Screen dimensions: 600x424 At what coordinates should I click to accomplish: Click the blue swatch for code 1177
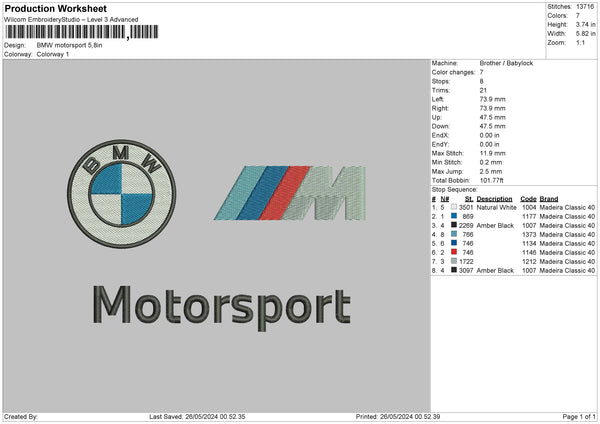point(454,216)
